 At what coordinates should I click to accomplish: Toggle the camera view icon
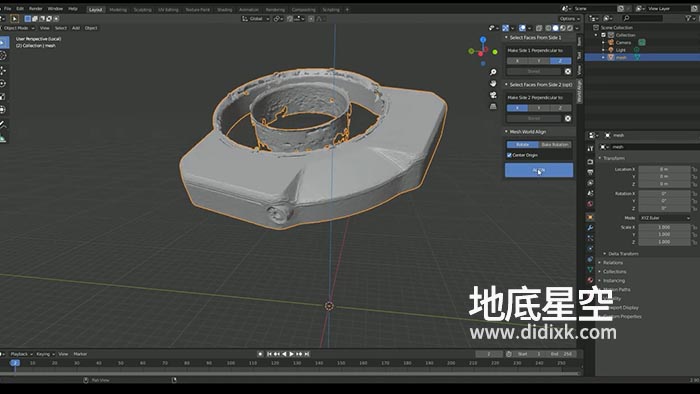pyautogui.click(x=493, y=95)
